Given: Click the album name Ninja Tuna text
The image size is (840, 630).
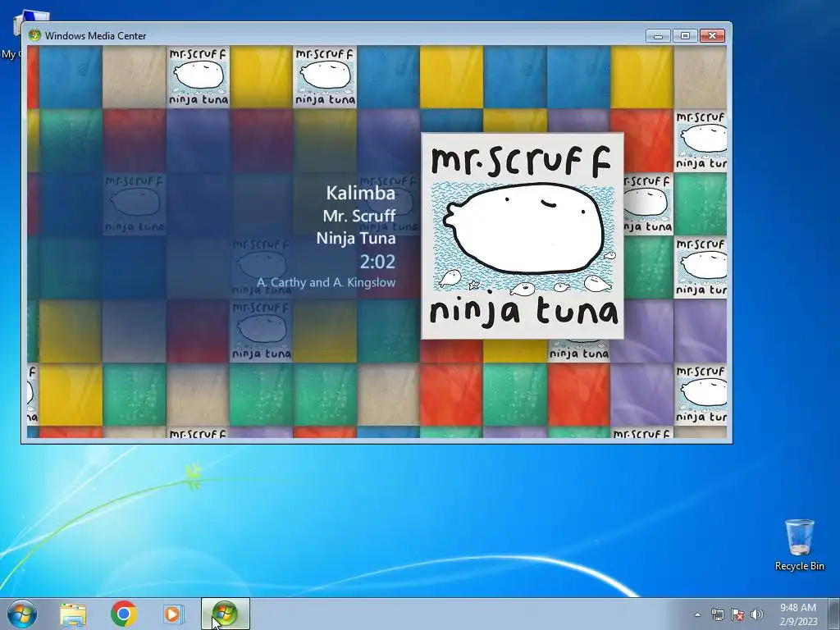Looking at the screenshot, I should pyautogui.click(x=356, y=239).
